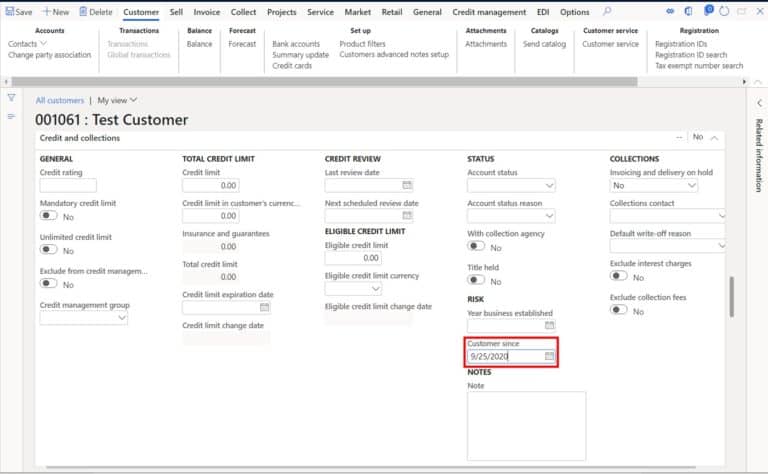768x474 pixels.
Task: Click Bank accounts in Set up group
Action: (296, 44)
